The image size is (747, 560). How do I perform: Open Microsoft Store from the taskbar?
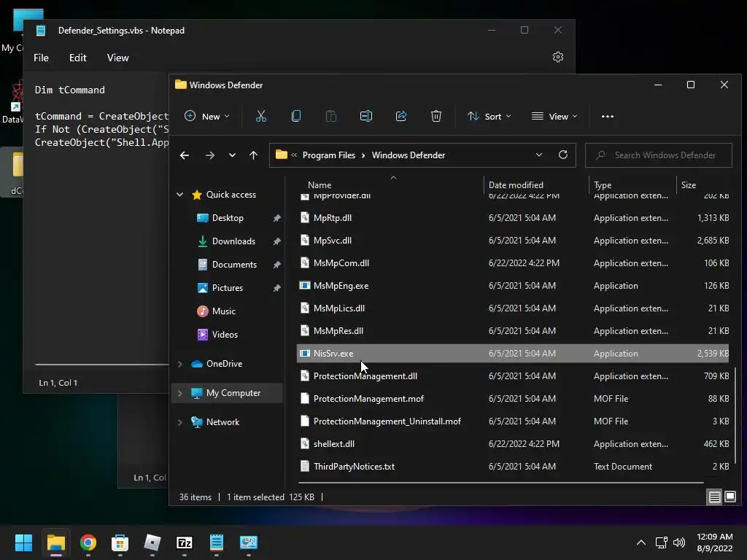[120, 542]
